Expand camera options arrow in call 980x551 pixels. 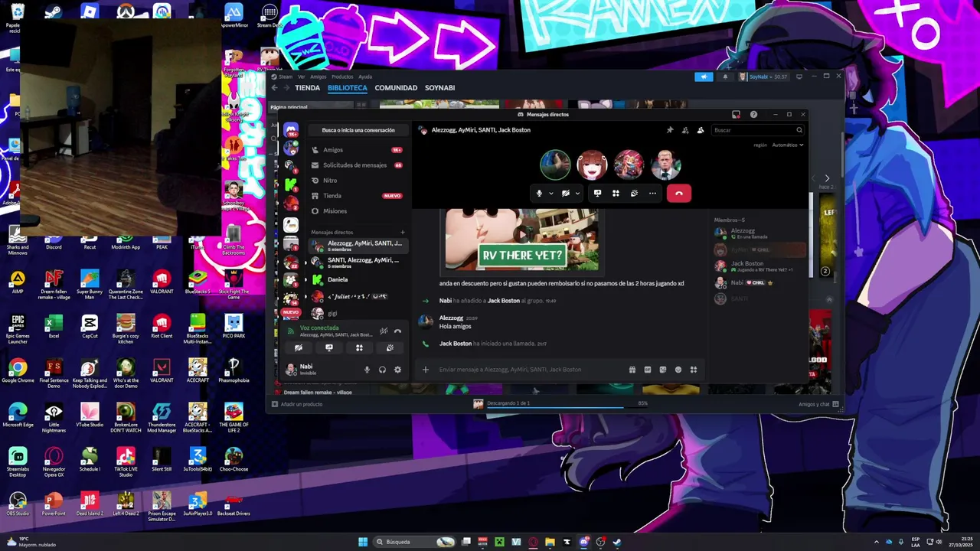577,194
